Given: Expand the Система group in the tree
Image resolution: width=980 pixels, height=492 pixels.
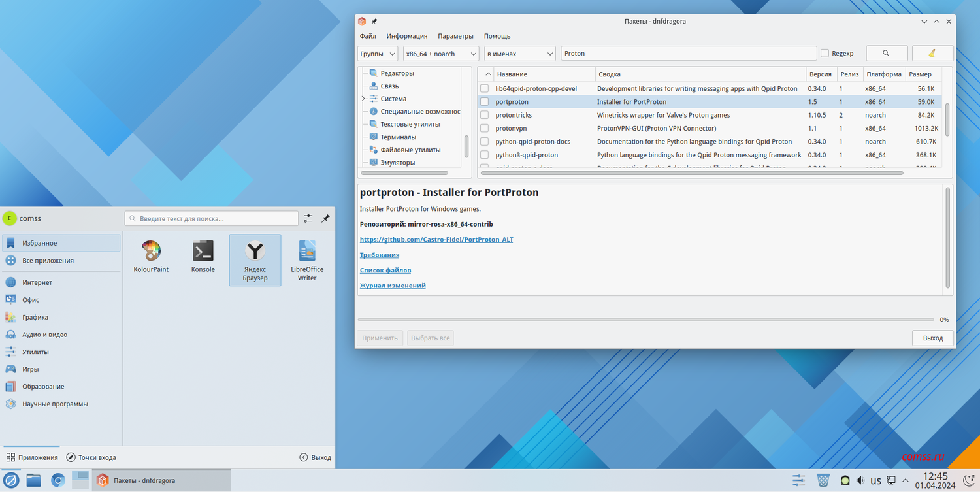Looking at the screenshot, I should point(363,99).
